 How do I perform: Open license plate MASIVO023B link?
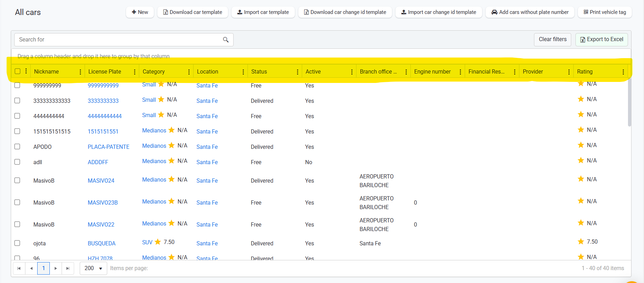tap(103, 202)
